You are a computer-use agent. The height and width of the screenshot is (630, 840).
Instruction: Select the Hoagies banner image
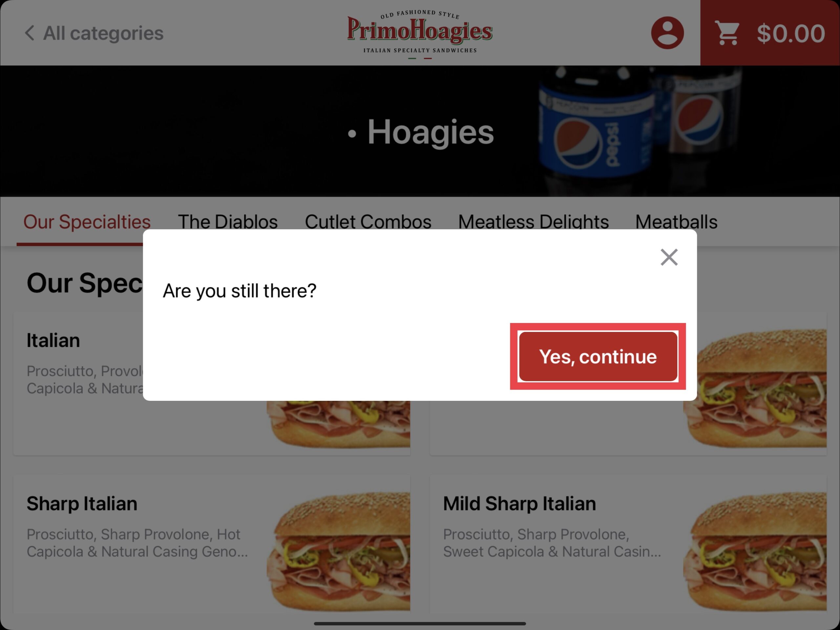[420, 130]
